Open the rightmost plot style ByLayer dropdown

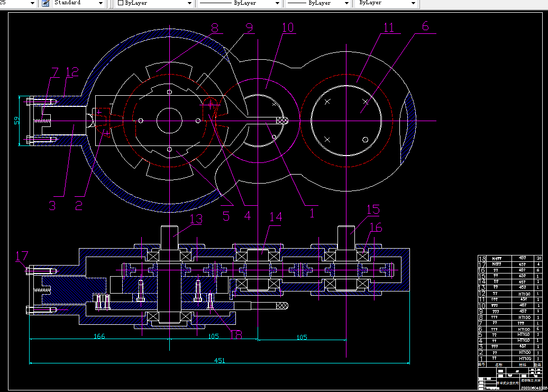(413, 3)
